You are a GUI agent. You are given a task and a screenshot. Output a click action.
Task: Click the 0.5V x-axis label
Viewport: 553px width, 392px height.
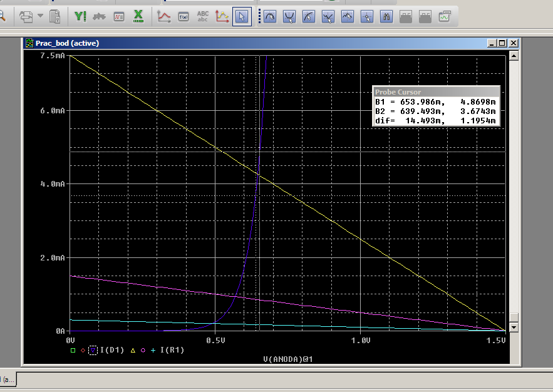pos(215,340)
